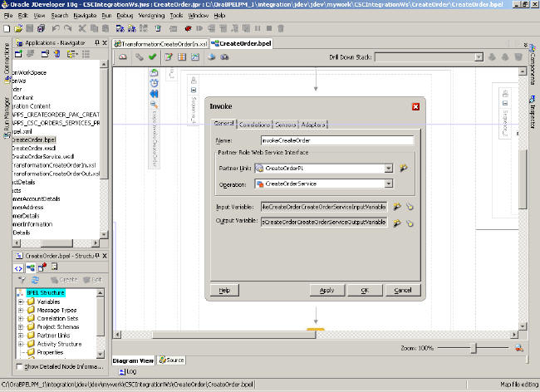
Task: Select the Properties folder in structure tree
Action: (50, 352)
